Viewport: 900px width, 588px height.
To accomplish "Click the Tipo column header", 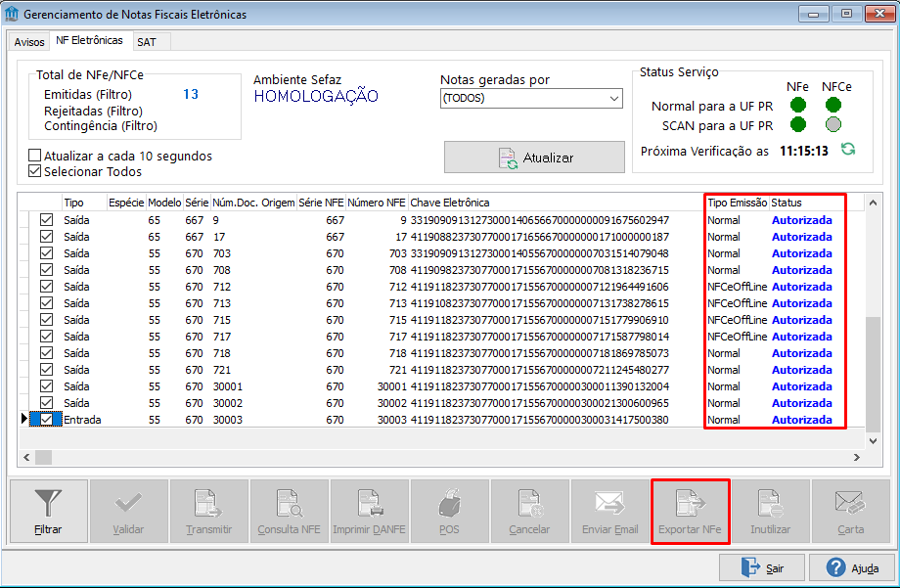I will coord(84,203).
